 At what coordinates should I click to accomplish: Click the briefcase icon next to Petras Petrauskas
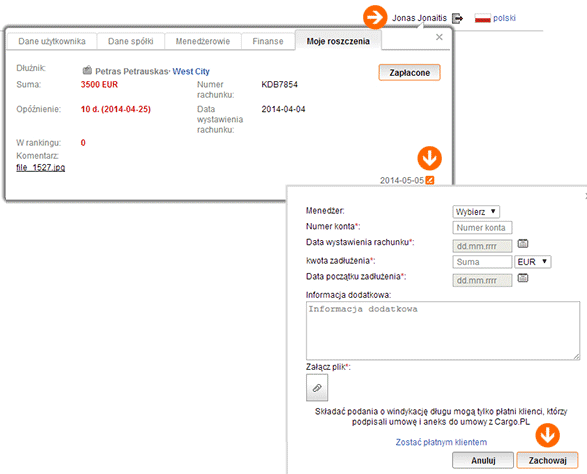click(x=87, y=70)
